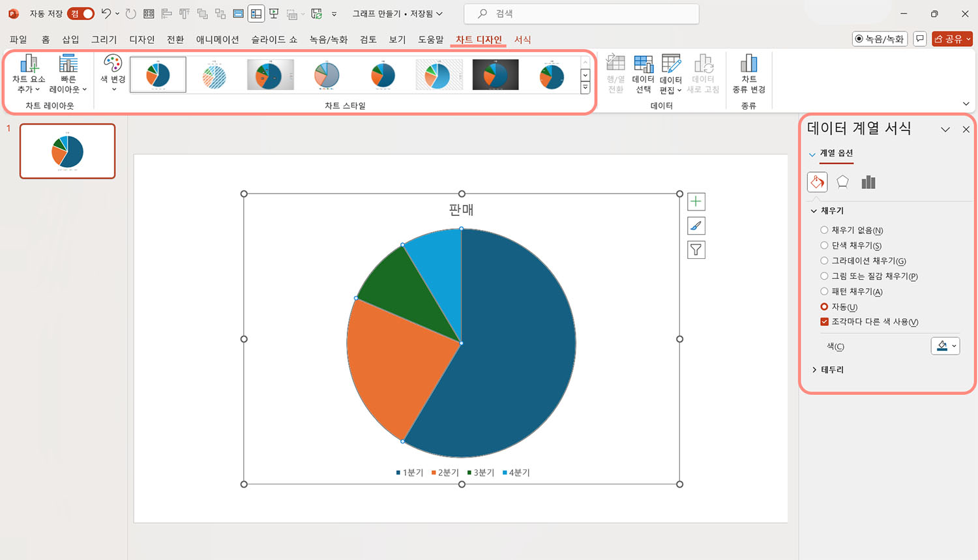Click the 1분기 legend entry
Screen dimensions: 978x560
point(410,473)
